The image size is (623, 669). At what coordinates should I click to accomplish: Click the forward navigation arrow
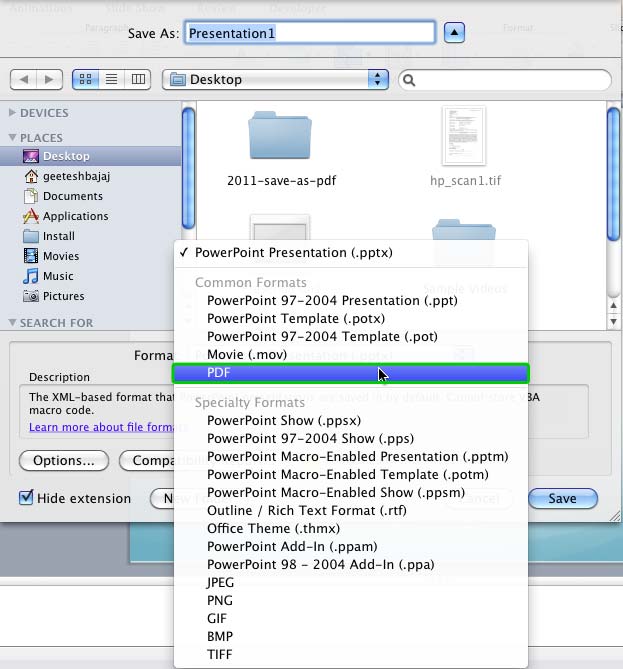click(x=49, y=79)
